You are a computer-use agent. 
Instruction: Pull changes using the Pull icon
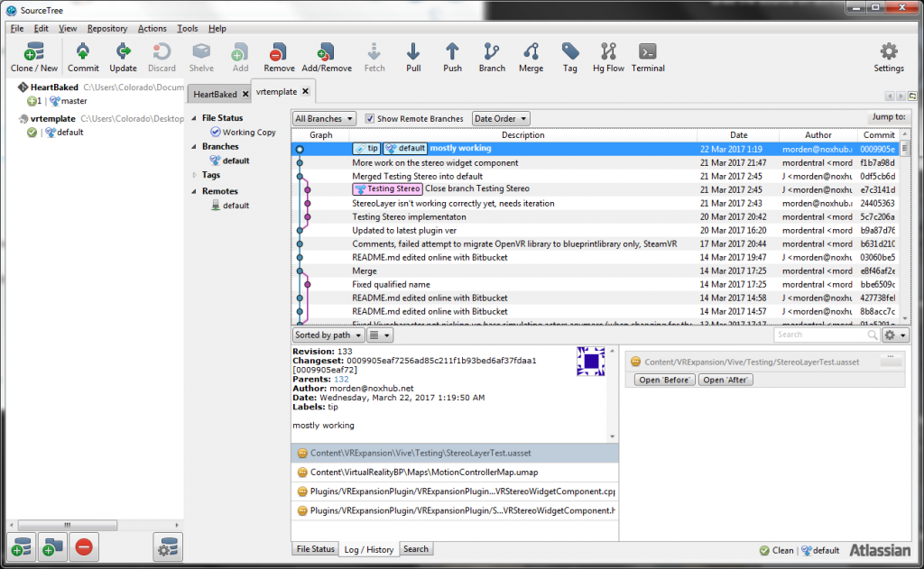click(x=413, y=57)
